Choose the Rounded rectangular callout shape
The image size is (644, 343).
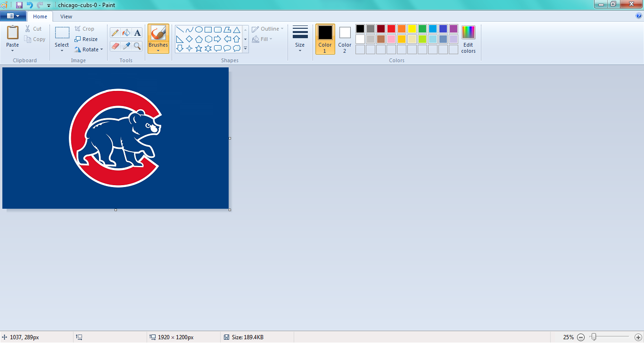[x=217, y=48]
